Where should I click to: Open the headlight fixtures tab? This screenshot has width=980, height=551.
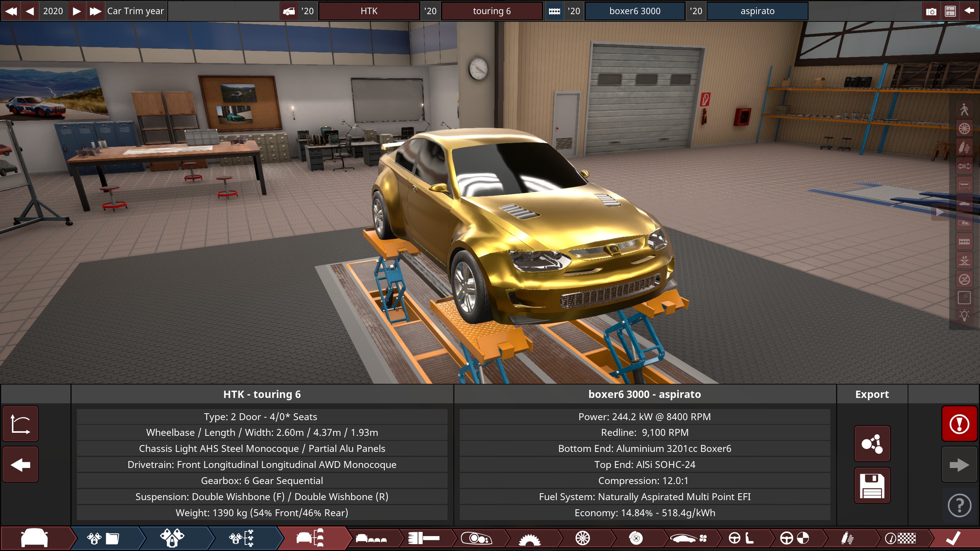[477, 538]
